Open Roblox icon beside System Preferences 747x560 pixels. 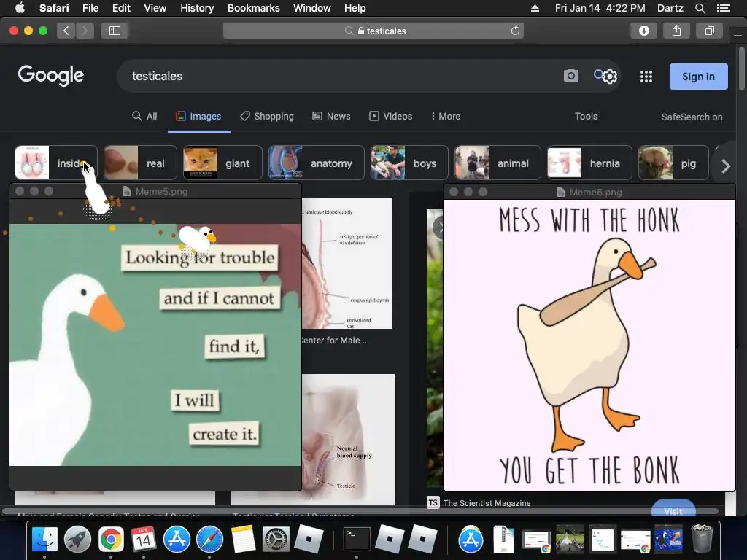coord(309,539)
